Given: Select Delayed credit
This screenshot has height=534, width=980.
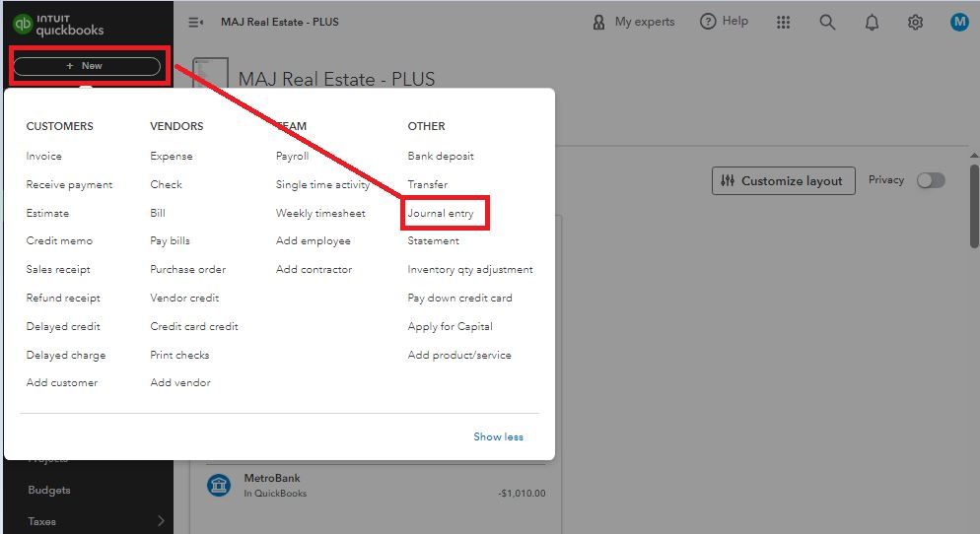Looking at the screenshot, I should 63,326.
